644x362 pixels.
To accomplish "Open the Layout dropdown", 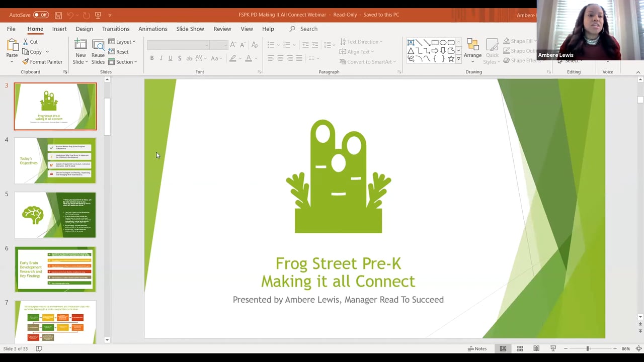I will click(x=122, y=42).
